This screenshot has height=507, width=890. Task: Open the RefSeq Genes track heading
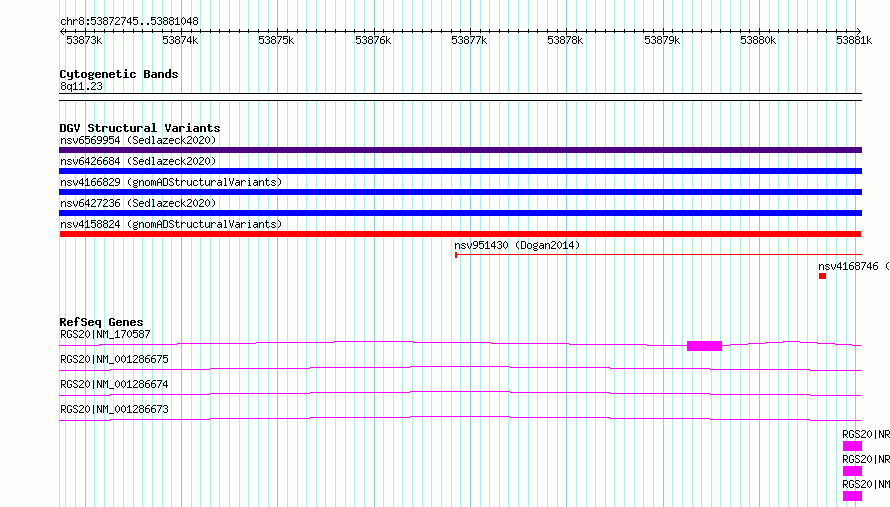pos(101,322)
